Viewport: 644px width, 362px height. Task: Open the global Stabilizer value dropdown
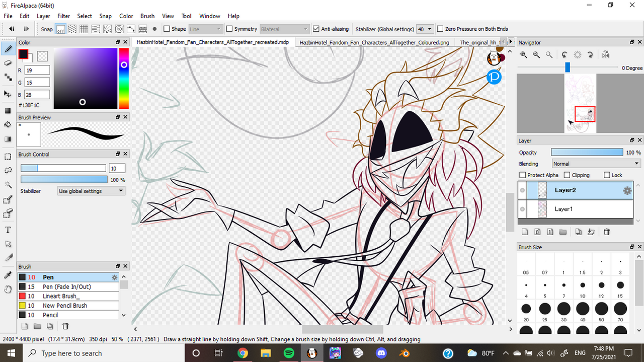click(x=425, y=29)
